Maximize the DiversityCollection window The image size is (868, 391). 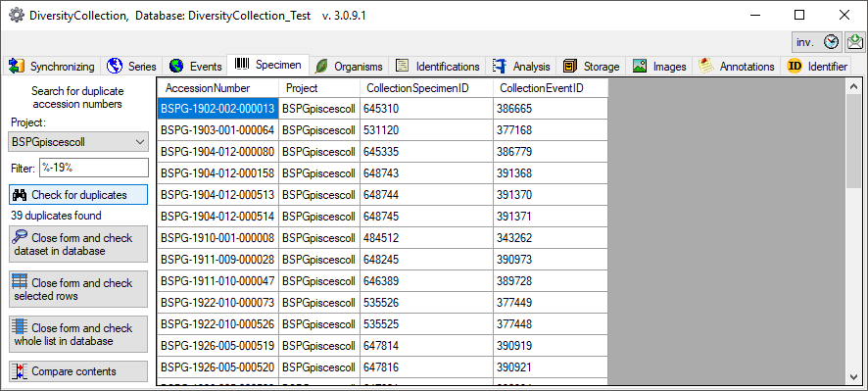point(799,15)
